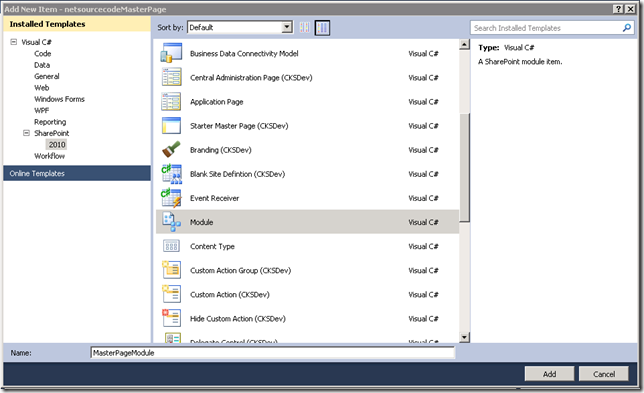The width and height of the screenshot is (644, 393).
Task: Select the Data category
Action: 42,65
